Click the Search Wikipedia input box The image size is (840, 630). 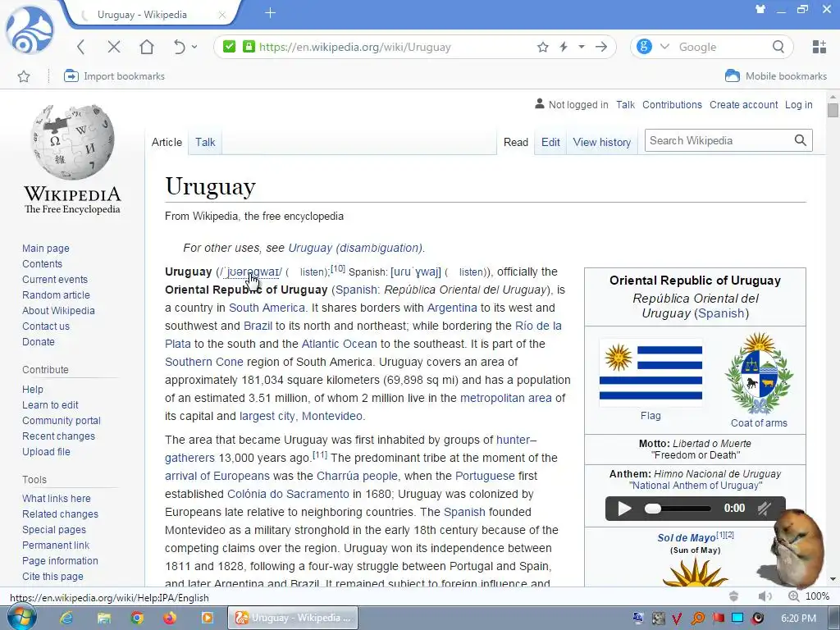point(718,140)
